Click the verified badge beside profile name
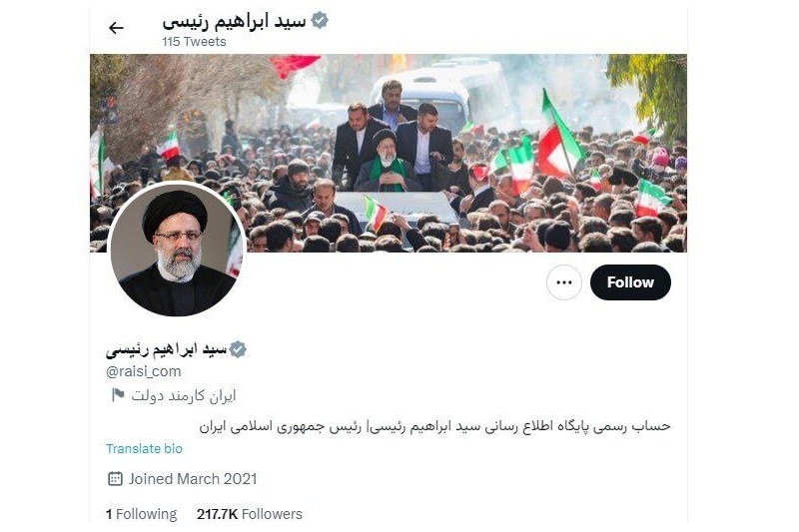This screenshot has height=532, width=799. [238, 349]
